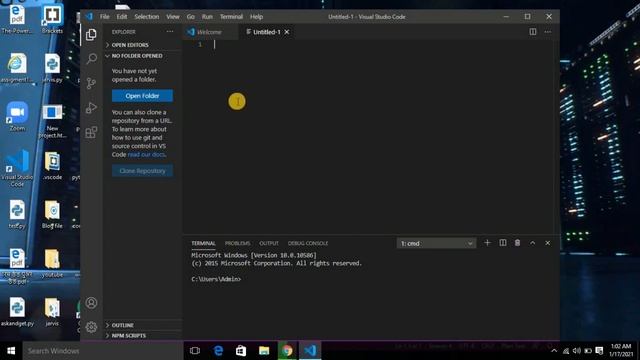This screenshot has height=360, width=640.
Task: Switch to the Output panel tab
Action: click(269, 243)
